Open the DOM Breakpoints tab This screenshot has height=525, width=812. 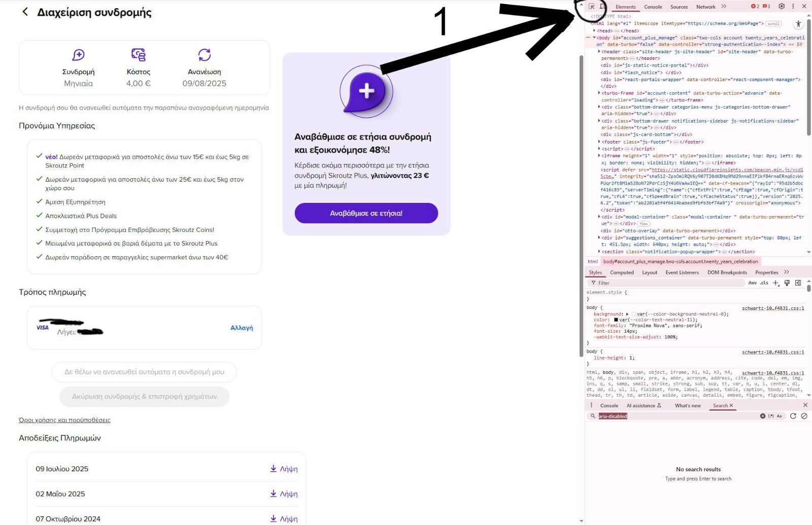coord(727,272)
